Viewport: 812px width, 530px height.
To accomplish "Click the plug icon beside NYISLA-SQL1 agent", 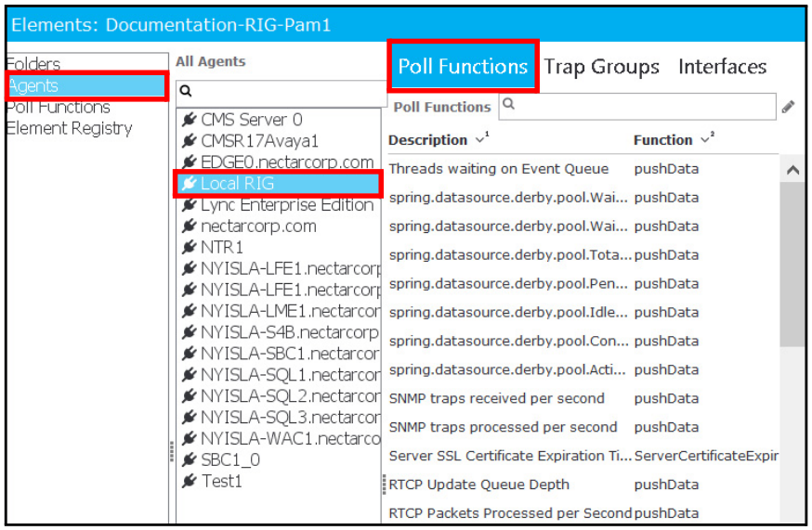I will (189, 375).
